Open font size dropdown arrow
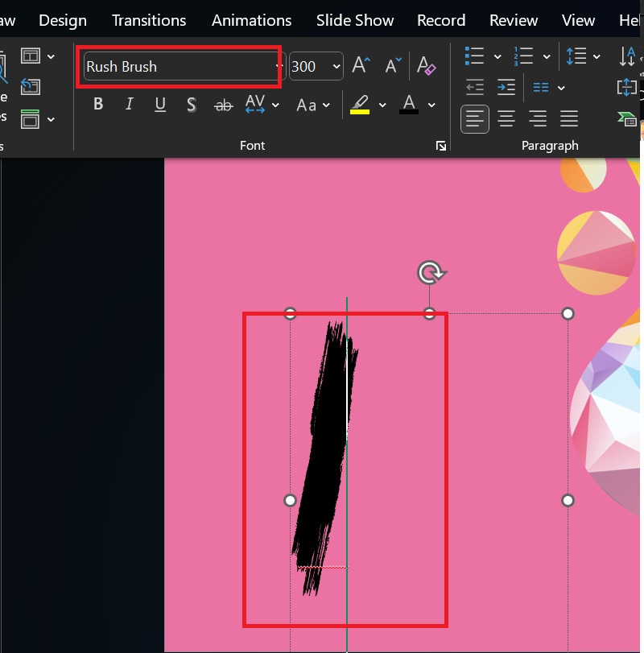This screenshot has height=653, width=644. click(336, 66)
